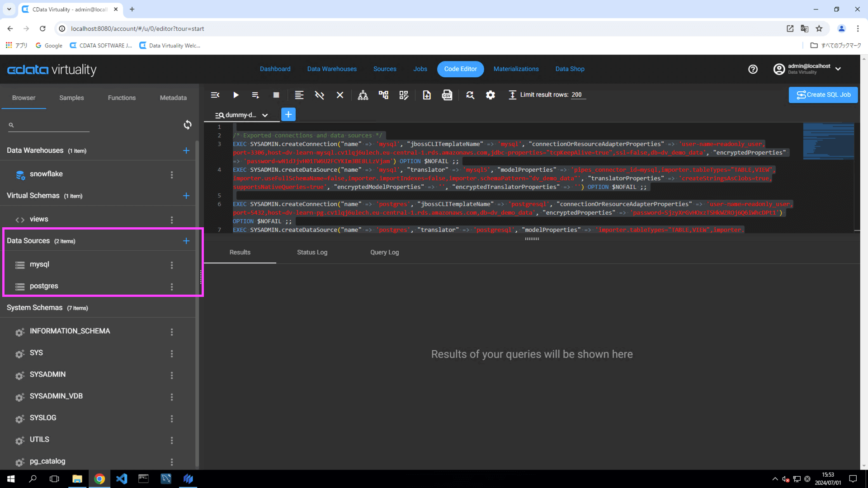Image resolution: width=868 pixels, height=488 pixels.
Task: Open editor settings gear icon
Action: coord(490,95)
